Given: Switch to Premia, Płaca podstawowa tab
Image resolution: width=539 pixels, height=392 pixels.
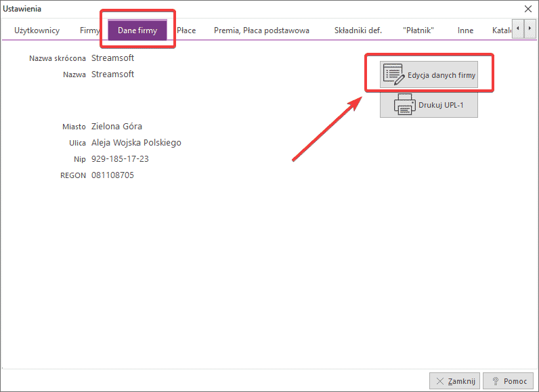Looking at the screenshot, I should coord(261,30).
